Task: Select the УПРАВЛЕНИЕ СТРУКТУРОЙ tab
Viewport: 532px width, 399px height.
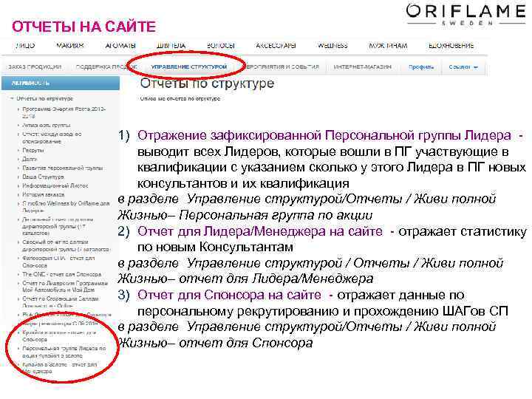Action: coord(189,66)
